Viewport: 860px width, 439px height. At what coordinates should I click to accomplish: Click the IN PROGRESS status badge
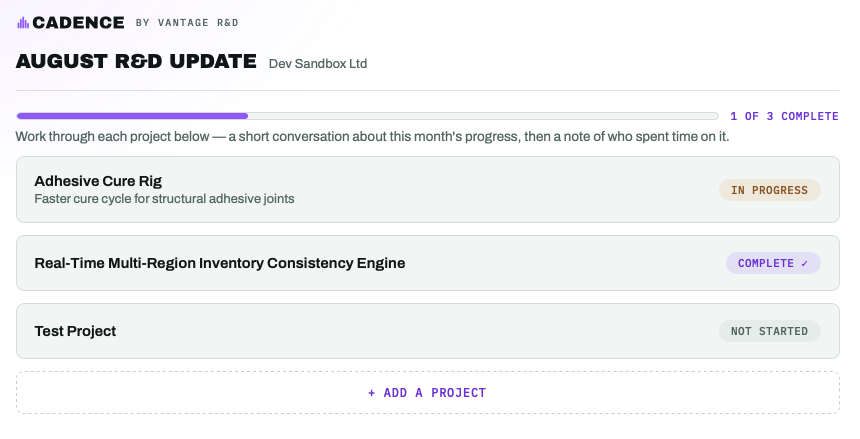tap(770, 190)
